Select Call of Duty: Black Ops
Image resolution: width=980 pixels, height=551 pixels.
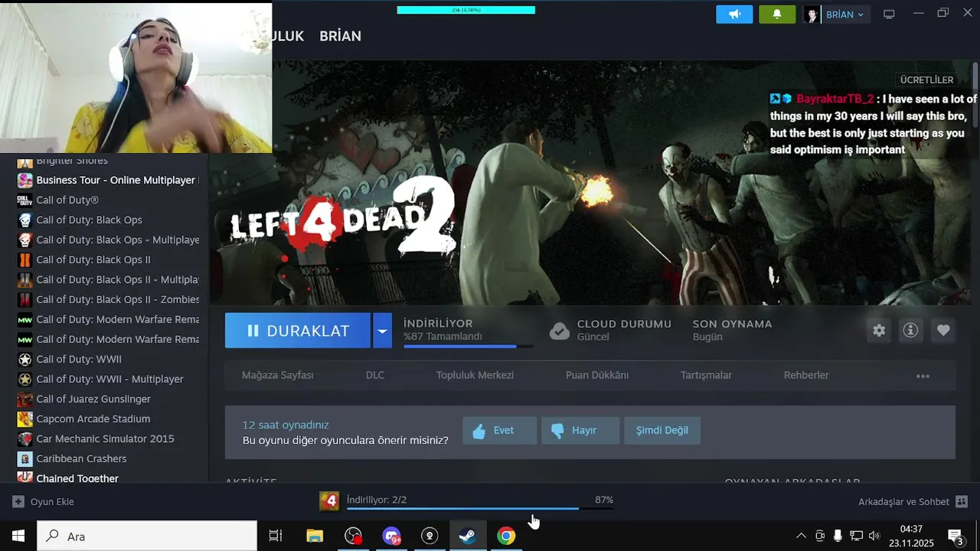coord(89,220)
